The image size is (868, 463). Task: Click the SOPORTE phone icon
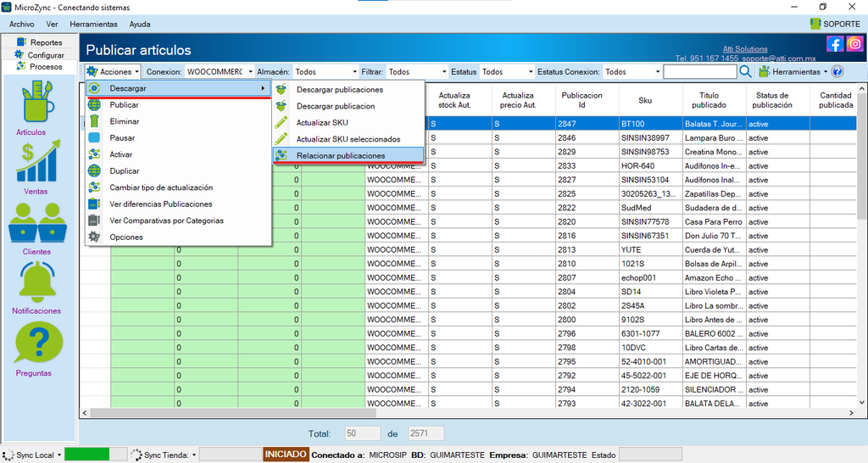(815, 24)
